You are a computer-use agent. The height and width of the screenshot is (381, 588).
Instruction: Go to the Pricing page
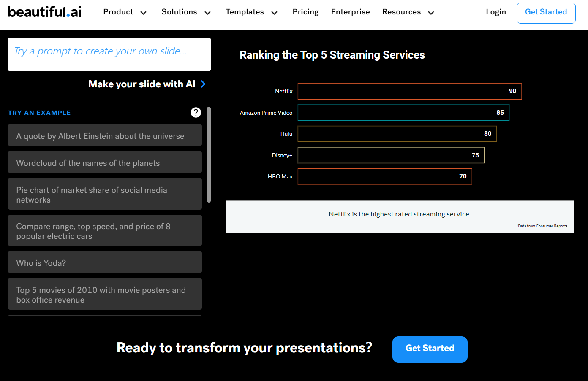(306, 12)
